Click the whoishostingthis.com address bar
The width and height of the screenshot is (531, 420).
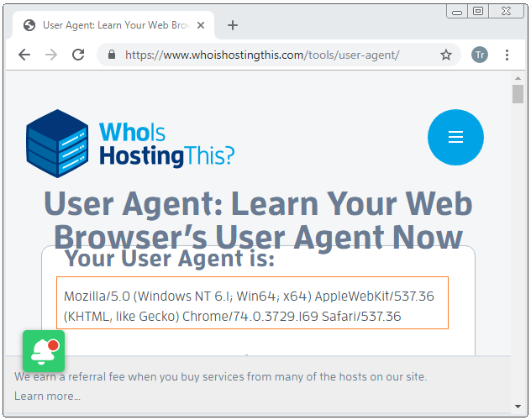coord(262,55)
